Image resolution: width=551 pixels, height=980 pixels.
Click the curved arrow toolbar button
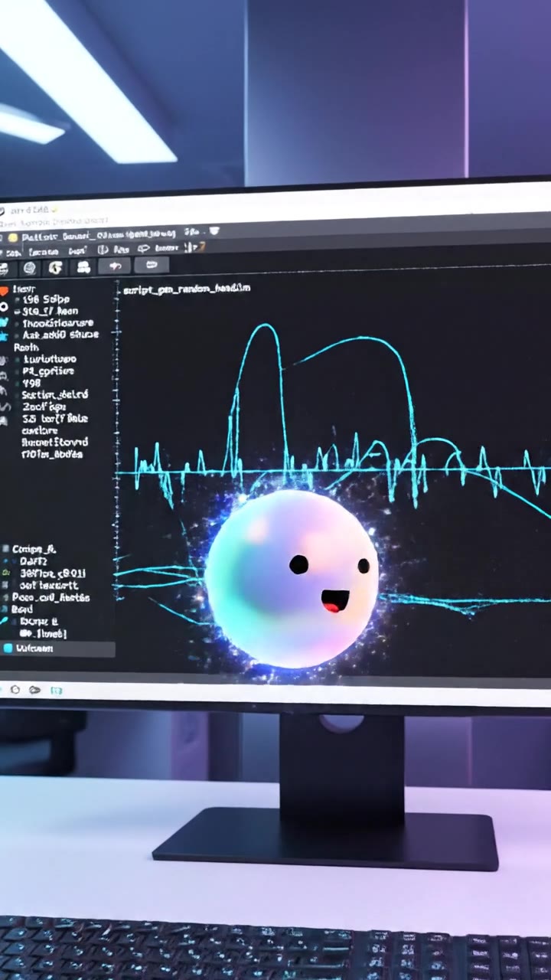tap(116, 266)
